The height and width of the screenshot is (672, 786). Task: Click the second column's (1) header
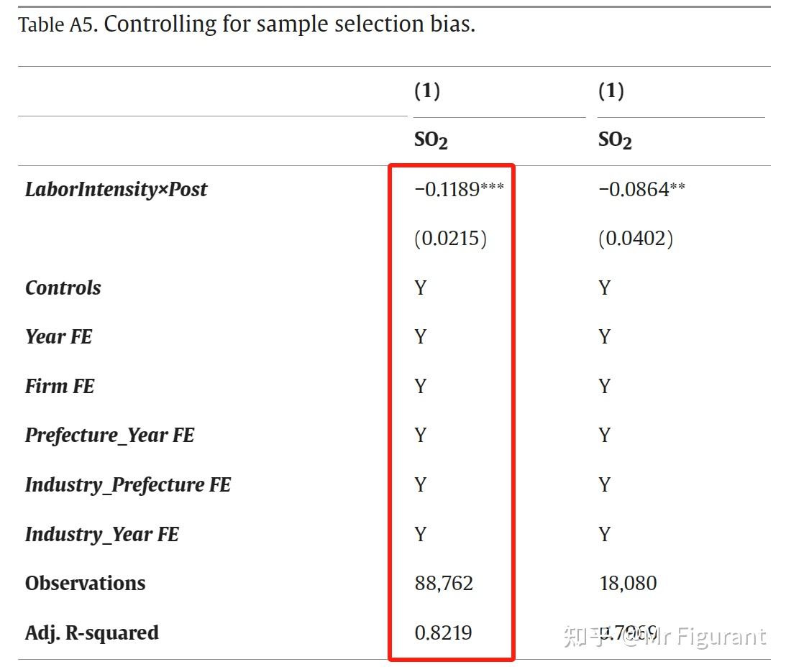coord(611,91)
